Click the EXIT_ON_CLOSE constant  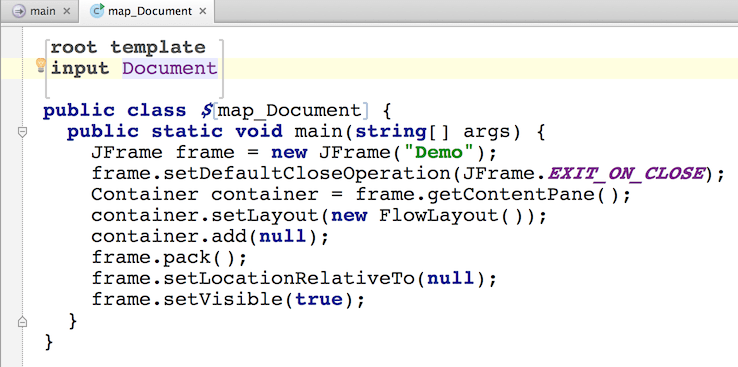click(x=626, y=174)
